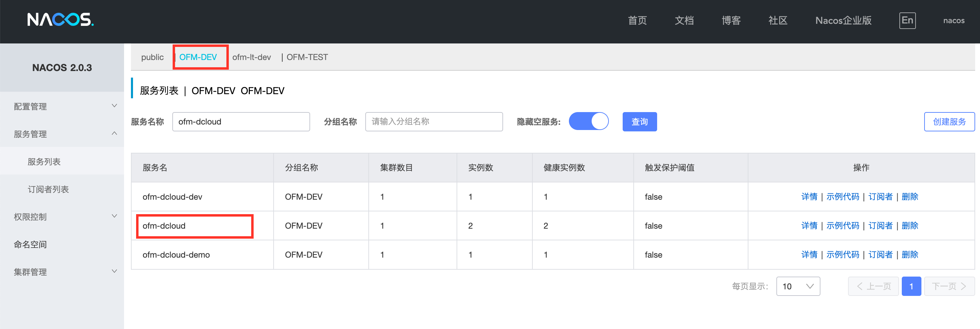Focus the 服务名称 input field
This screenshot has height=329, width=980.
tap(241, 121)
